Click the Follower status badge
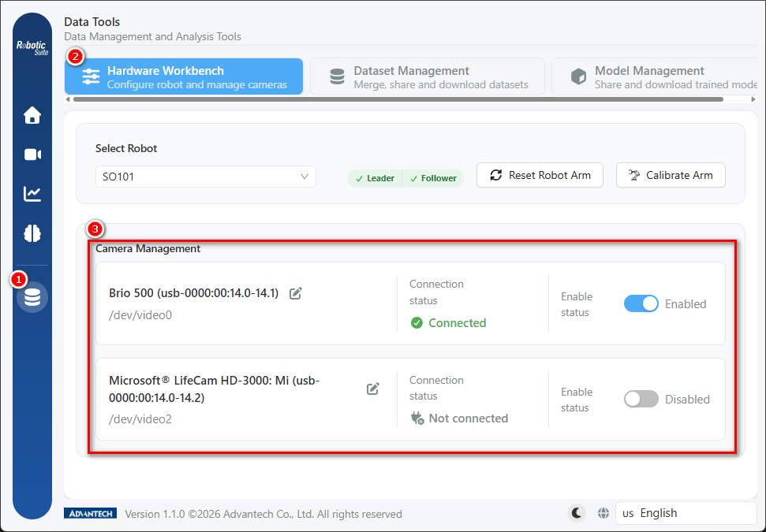Image resolution: width=766 pixels, height=532 pixels. (x=433, y=179)
